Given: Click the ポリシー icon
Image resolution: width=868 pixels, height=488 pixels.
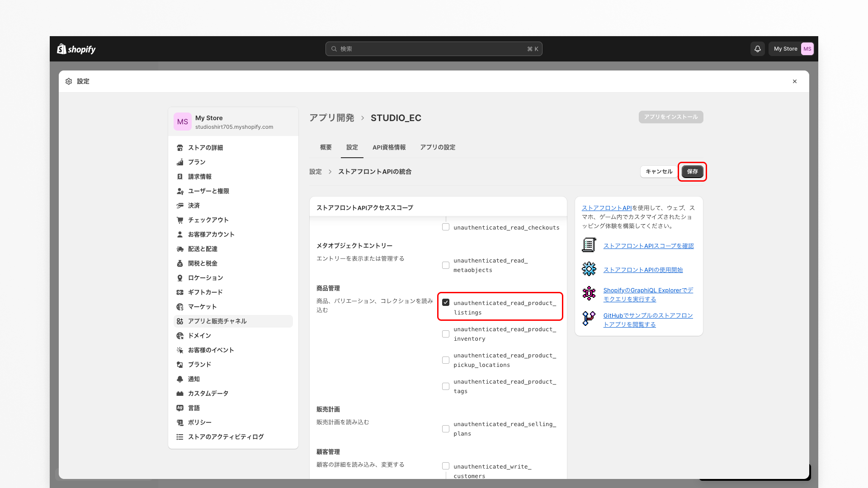Looking at the screenshot, I should [x=180, y=422].
